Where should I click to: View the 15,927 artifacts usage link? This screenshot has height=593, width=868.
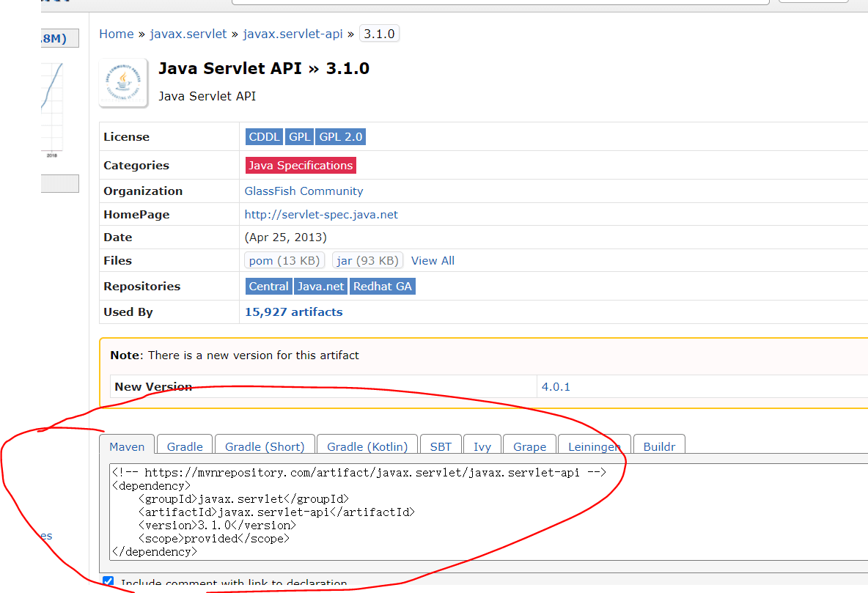293,312
